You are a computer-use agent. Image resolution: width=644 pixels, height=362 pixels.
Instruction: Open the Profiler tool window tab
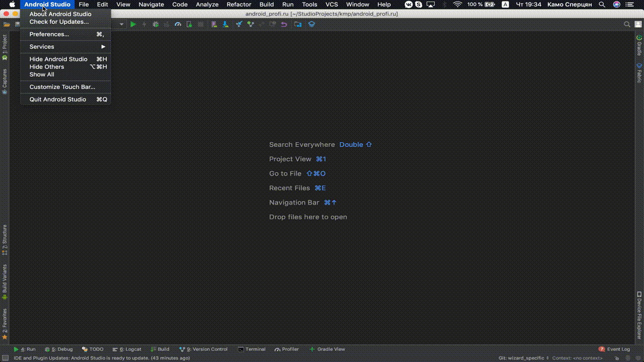click(287, 349)
